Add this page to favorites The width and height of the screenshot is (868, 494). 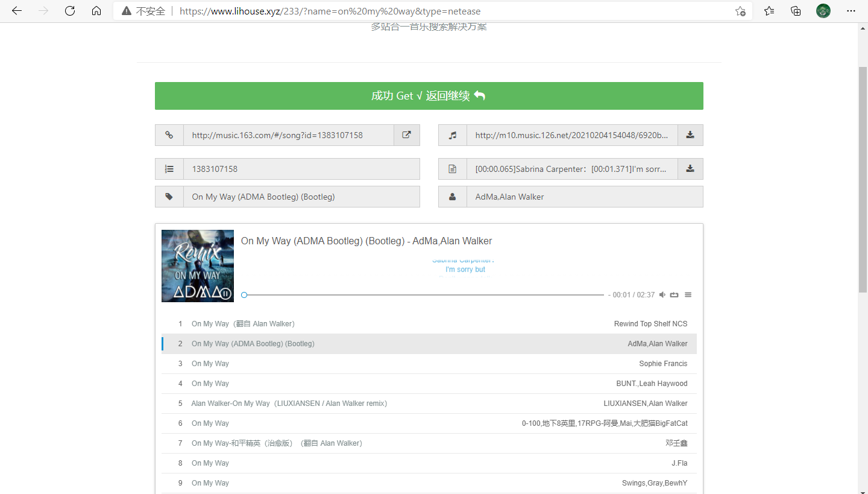point(740,11)
